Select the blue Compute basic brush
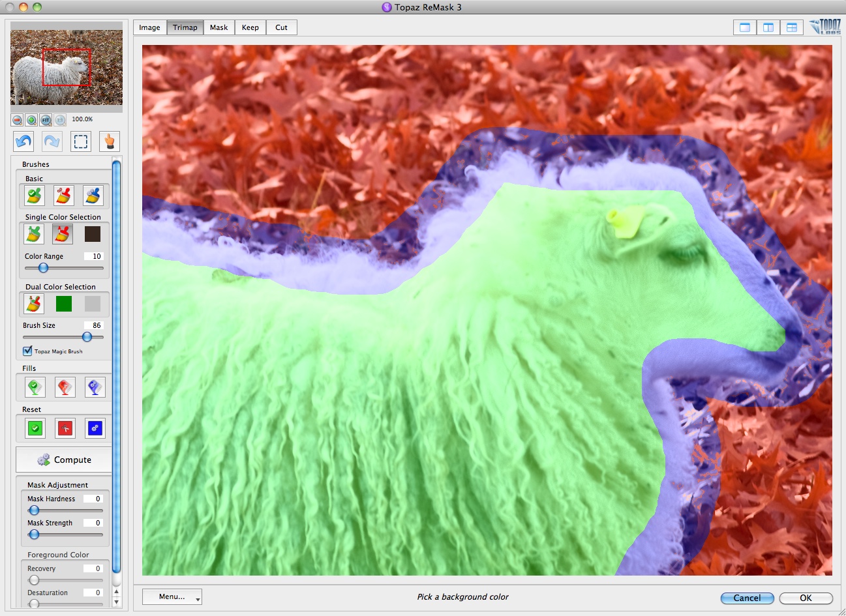Viewport: 846px width, 616px height. click(93, 196)
